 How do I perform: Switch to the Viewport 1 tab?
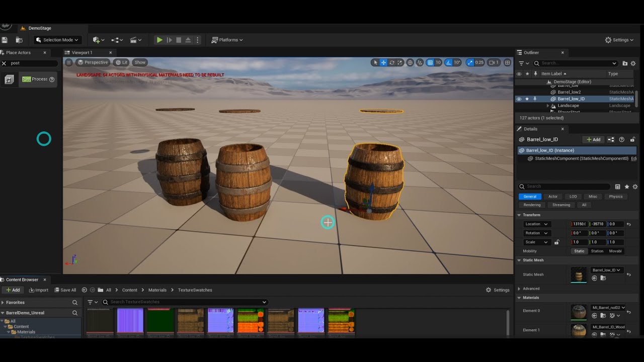(x=83, y=52)
